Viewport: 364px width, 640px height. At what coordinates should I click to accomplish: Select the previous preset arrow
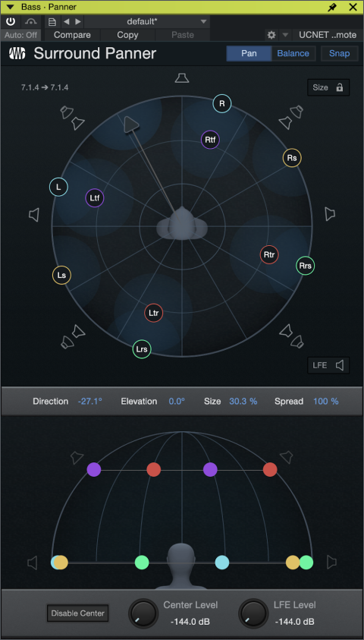[x=67, y=21]
